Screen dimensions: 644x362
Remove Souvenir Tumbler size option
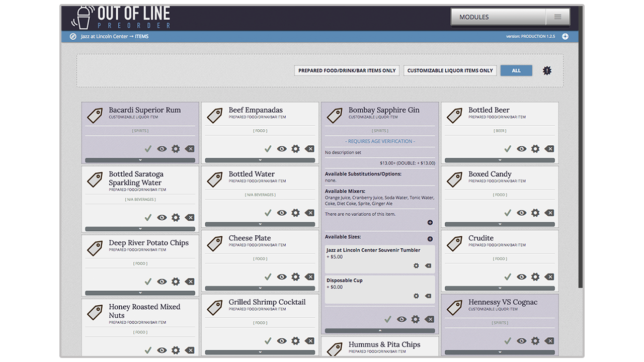pos(428,265)
